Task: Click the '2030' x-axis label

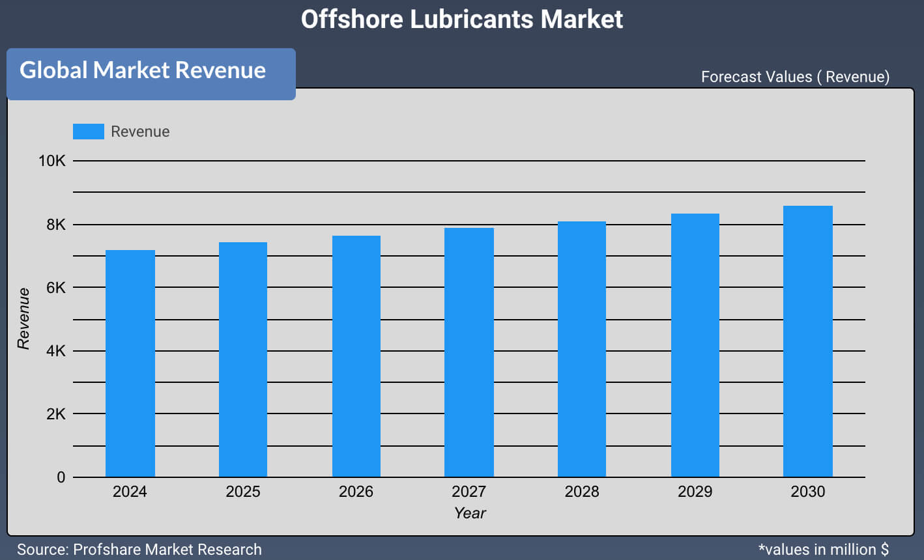Action: [x=808, y=492]
